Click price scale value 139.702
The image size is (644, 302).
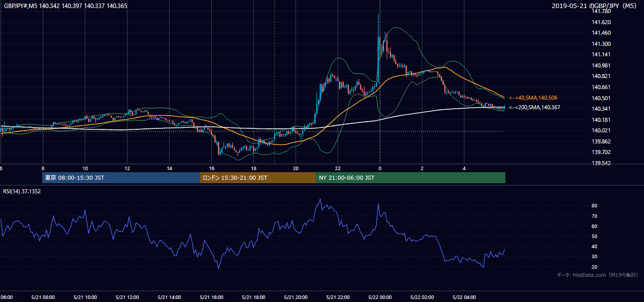coord(601,152)
